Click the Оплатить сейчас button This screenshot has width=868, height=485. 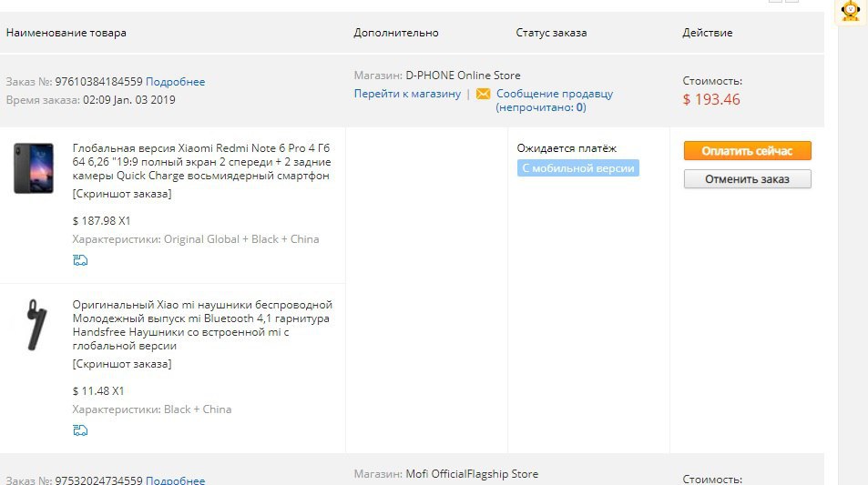click(x=748, y=150)
